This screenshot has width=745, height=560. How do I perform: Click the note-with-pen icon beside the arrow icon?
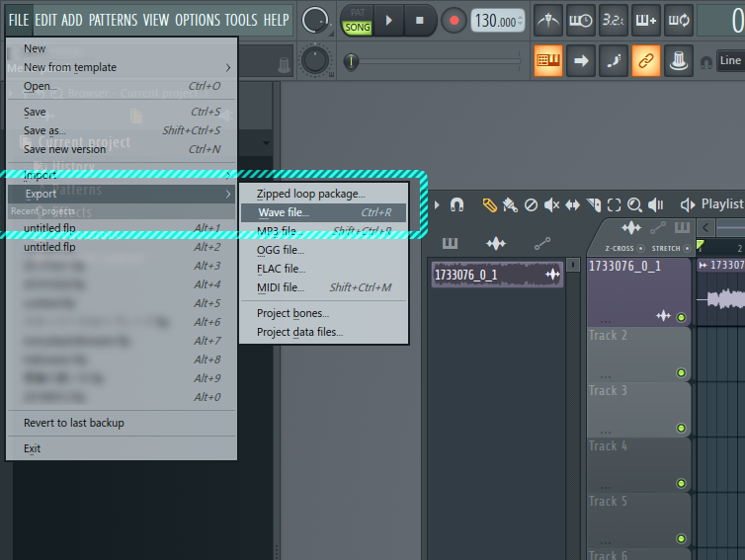coord(613,60)
